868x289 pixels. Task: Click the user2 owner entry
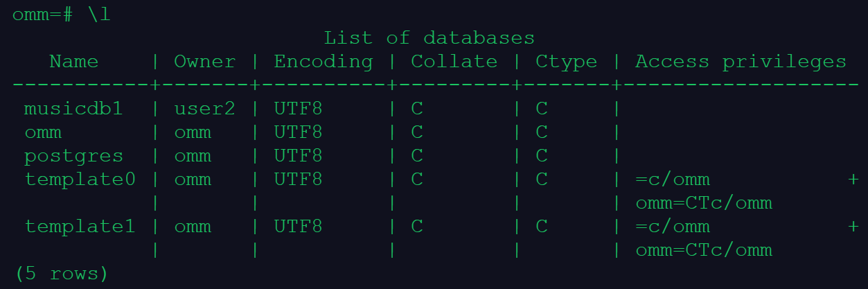204,109
